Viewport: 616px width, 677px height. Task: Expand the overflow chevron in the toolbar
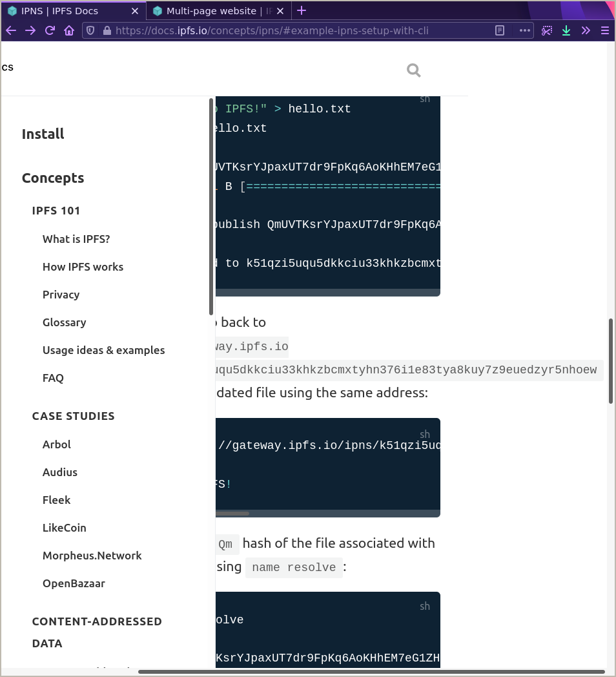(x=586, y=30)
